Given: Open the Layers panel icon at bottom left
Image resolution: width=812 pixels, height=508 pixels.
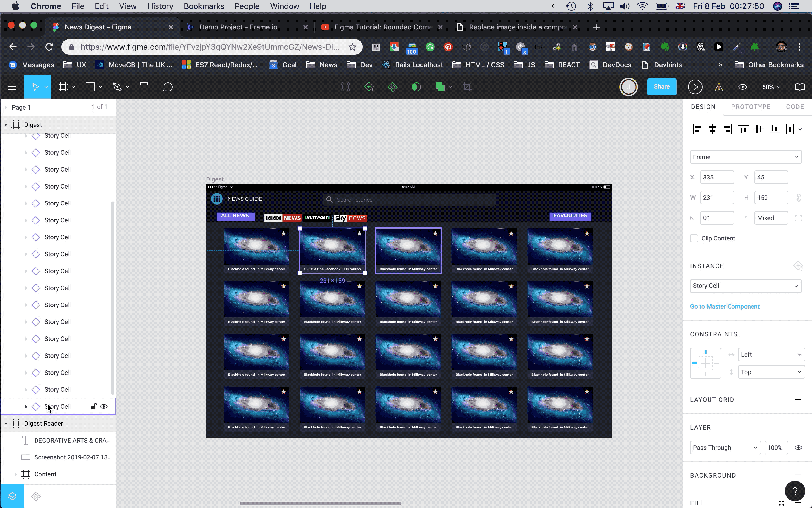Looking at the screenshot, I should pyautogui.click(x=12, y=496).
